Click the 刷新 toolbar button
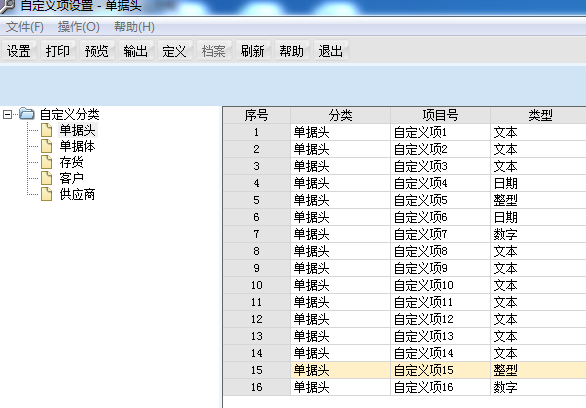586x408 pixels. pyautogui.click(x=253, y=51)
